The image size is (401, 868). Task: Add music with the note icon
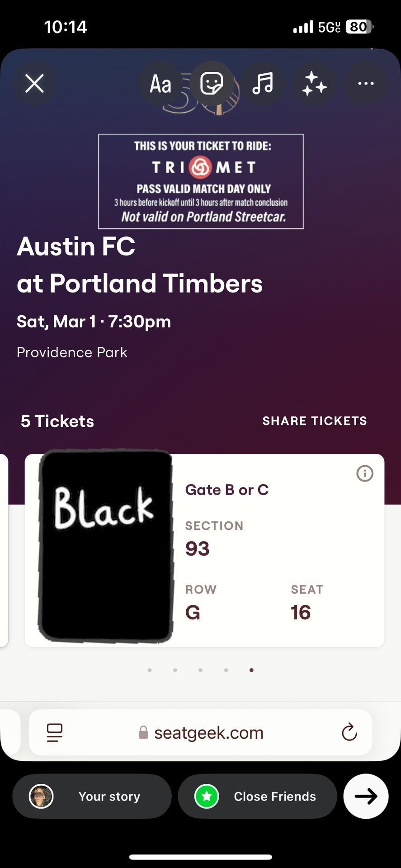click(x=263, y=84)
